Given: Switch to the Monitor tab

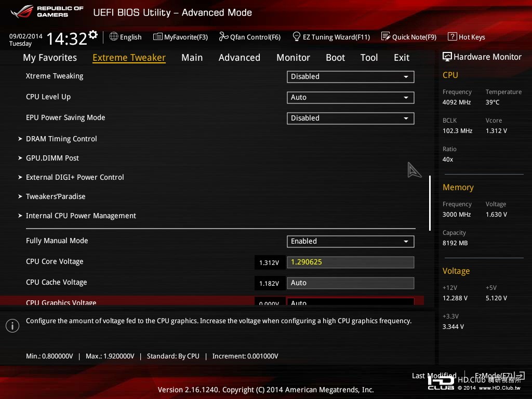Looking at the screenshot, I should click(x=293, y=58).
